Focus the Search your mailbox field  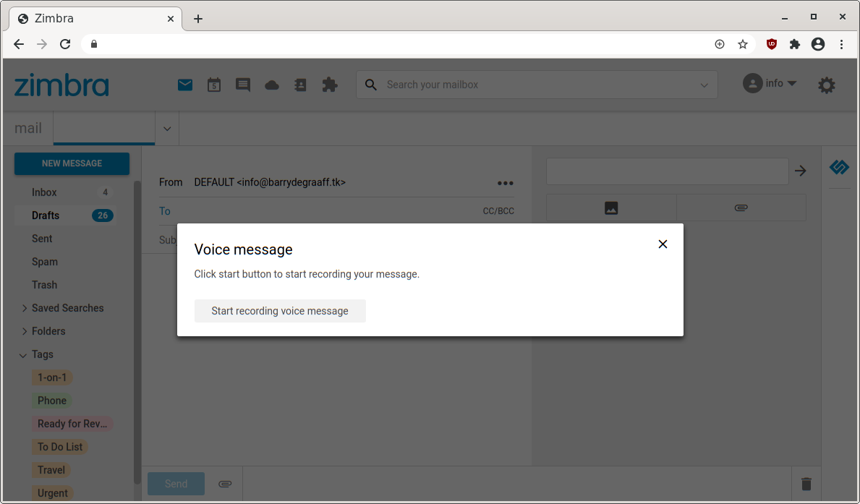tap(537, 85)
